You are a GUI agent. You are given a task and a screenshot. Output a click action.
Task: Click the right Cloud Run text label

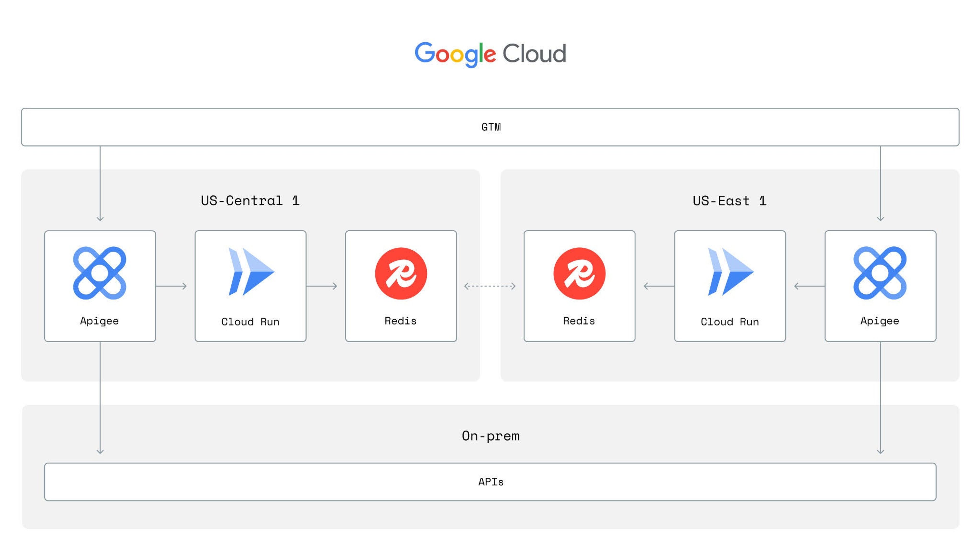pos(730,322)
